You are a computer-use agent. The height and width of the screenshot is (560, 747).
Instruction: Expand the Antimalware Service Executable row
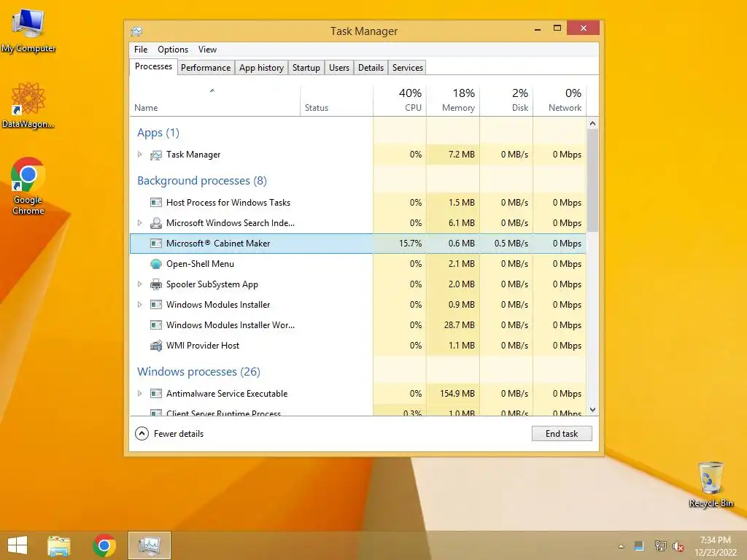pyautogui.click(x=139, y=393)
